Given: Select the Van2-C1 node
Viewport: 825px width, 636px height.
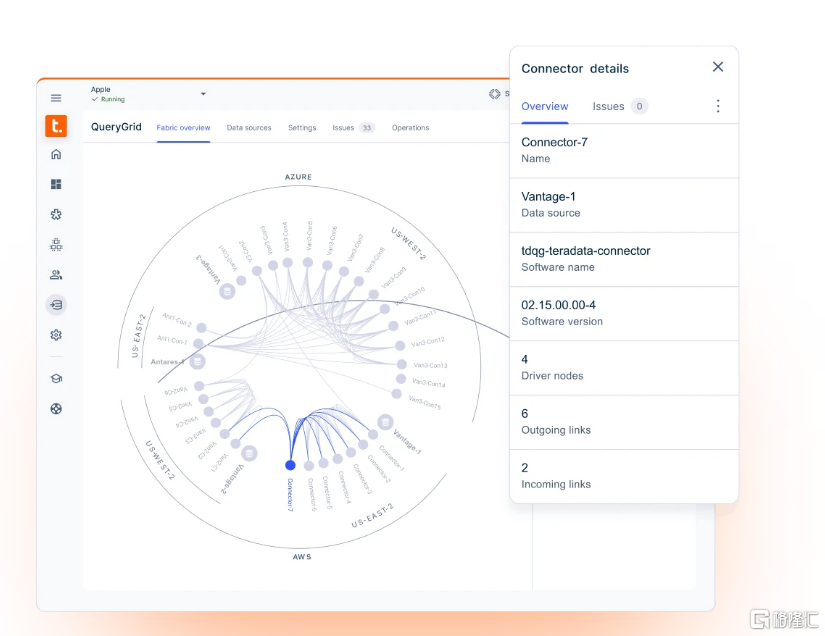Looking at the screenshot, I should [x=236, y=443].
